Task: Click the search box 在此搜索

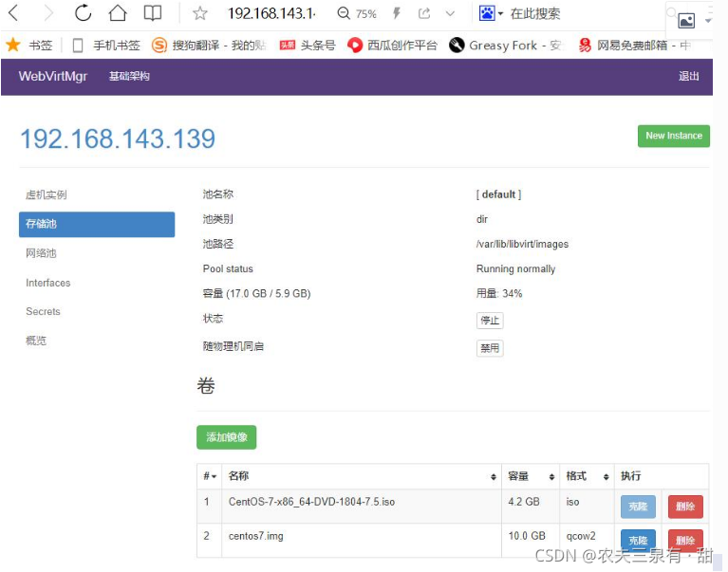Action: coord(535,14)
